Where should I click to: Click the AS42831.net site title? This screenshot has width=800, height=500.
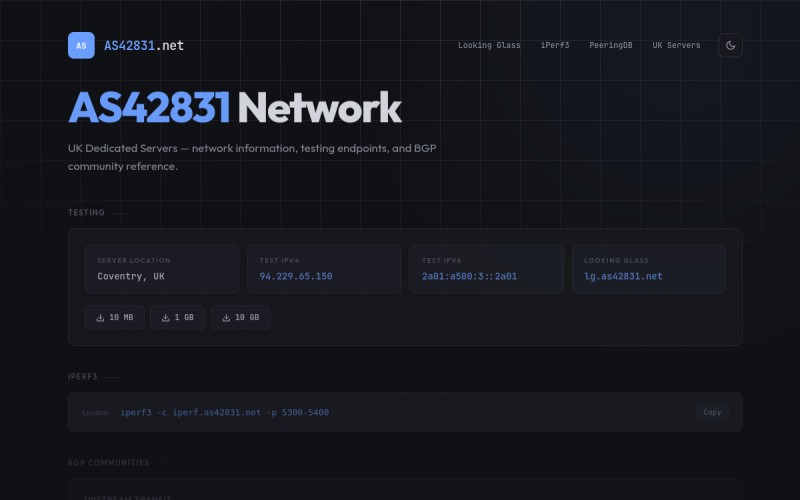(x=144, y=45)
